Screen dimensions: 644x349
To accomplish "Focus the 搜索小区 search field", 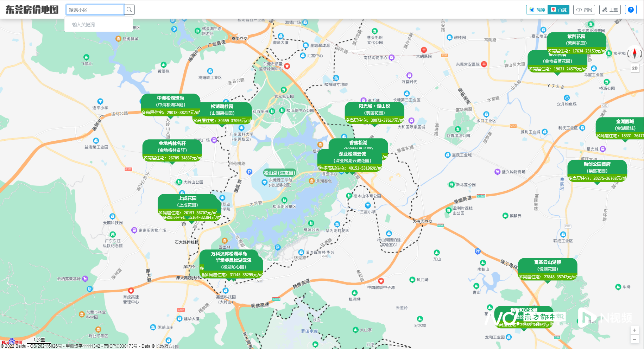I will click(x=95, y=10).
